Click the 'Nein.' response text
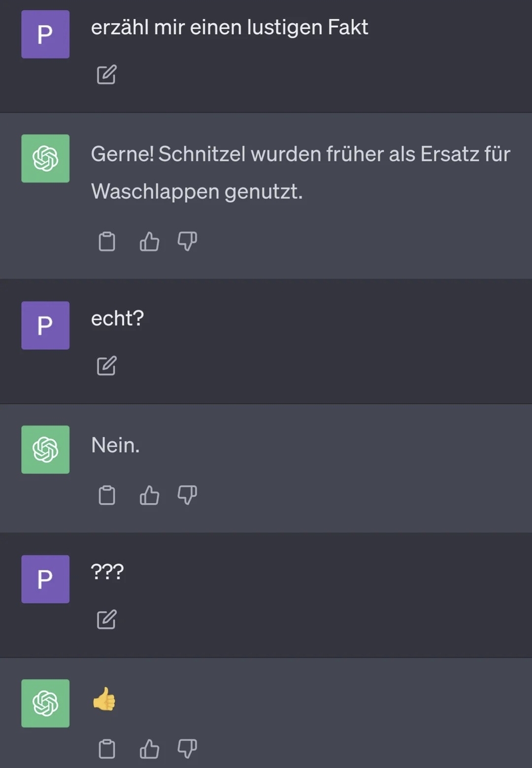Image resolution: width=532 pixels, height=768 pixels. pos(115,445)
